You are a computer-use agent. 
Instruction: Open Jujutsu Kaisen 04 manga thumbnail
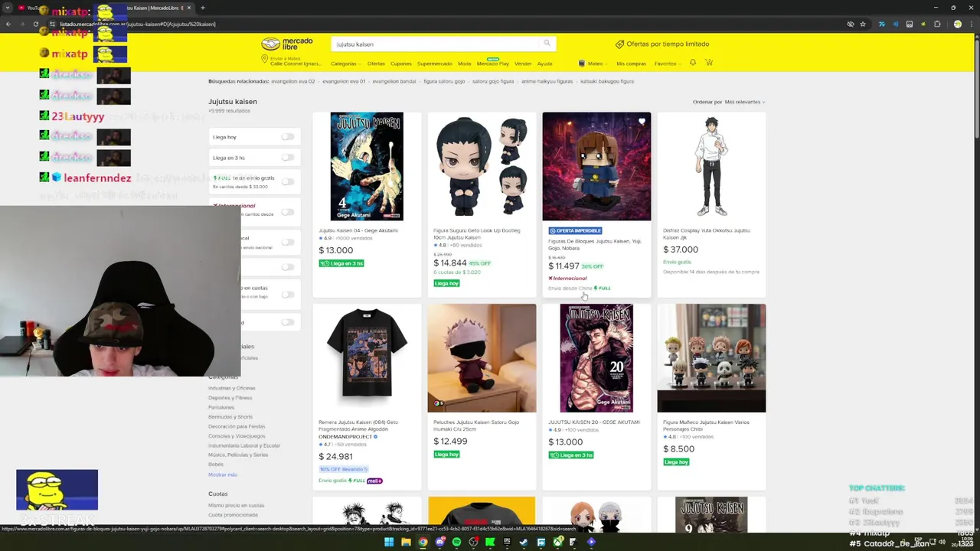pyautogui.click(x=367, y=166)
